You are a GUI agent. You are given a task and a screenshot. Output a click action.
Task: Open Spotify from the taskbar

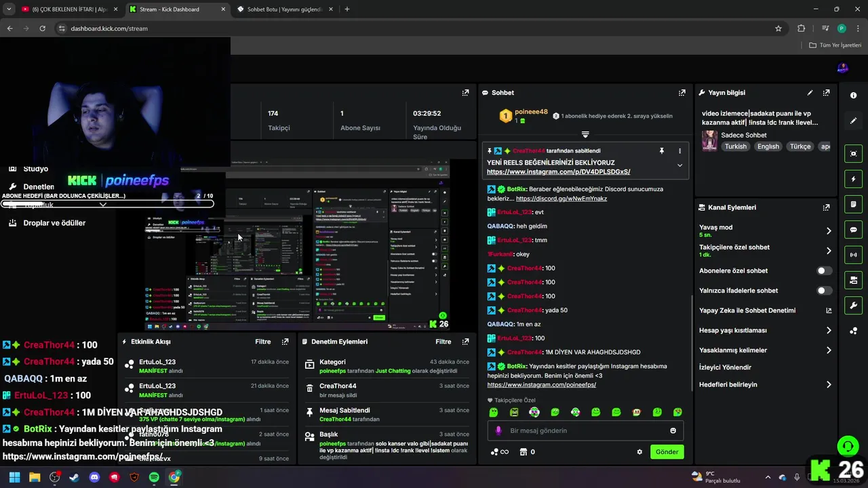click(x=155, y=477)
